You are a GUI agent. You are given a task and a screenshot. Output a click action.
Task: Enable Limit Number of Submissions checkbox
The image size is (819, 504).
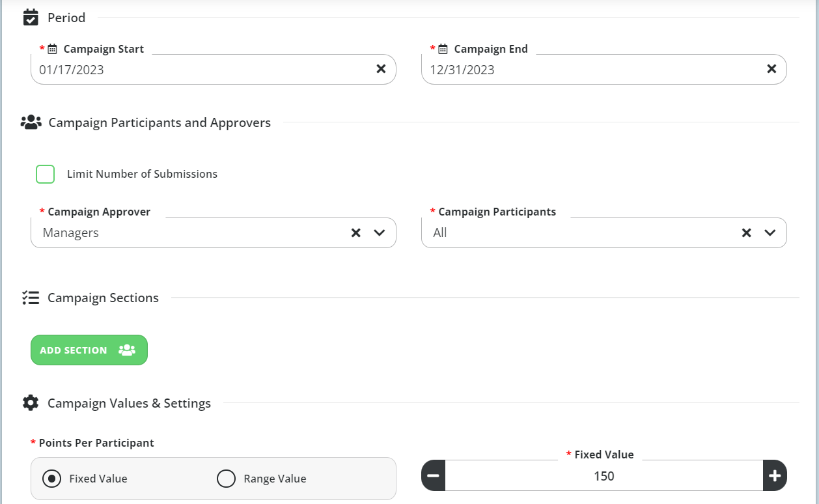click(x=46, y=174)
